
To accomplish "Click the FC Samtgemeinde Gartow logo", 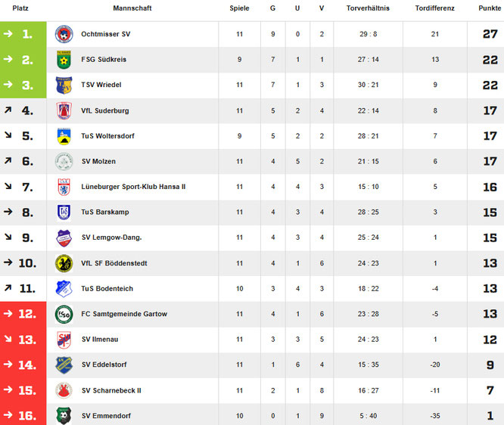I will [64, 314].
